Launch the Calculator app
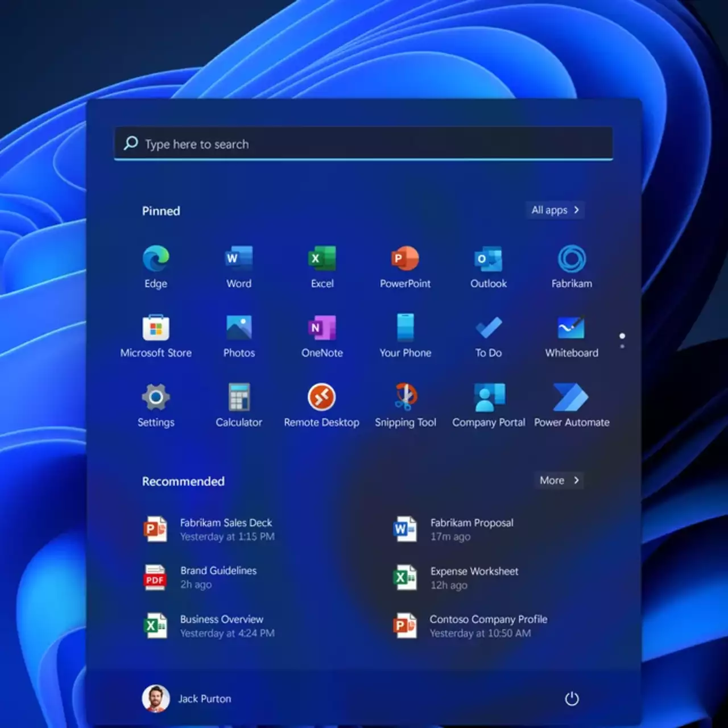 coord(239,406)
